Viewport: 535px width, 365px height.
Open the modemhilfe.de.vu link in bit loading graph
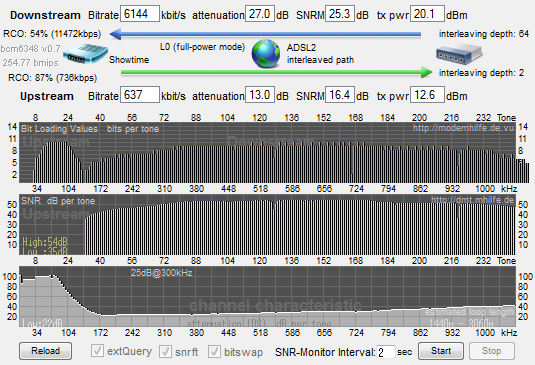point(463,128)
